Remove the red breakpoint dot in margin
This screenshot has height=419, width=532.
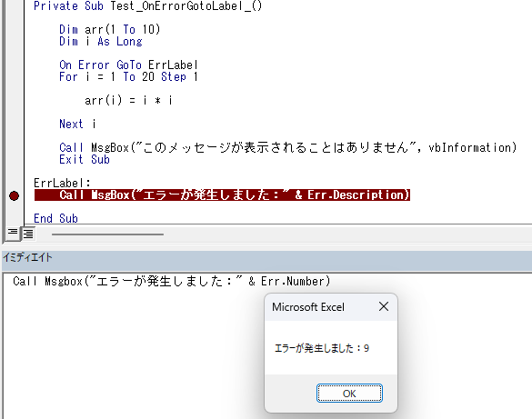(14, 196)
